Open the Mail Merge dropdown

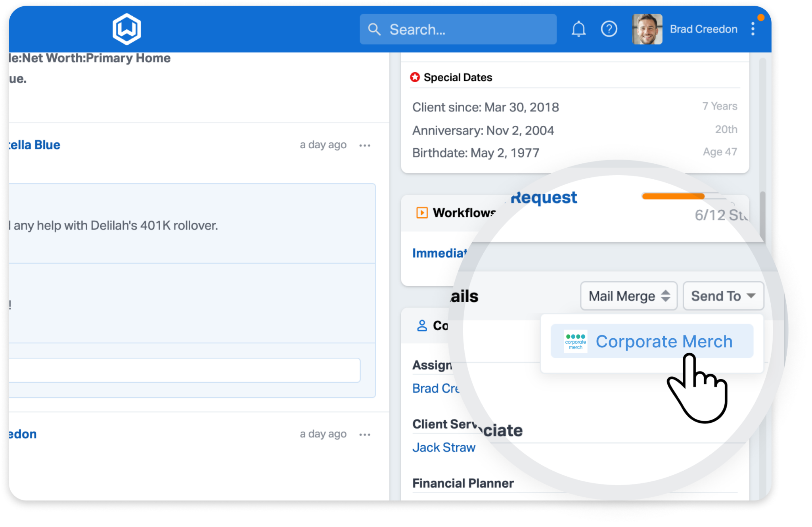click(628, 295)
